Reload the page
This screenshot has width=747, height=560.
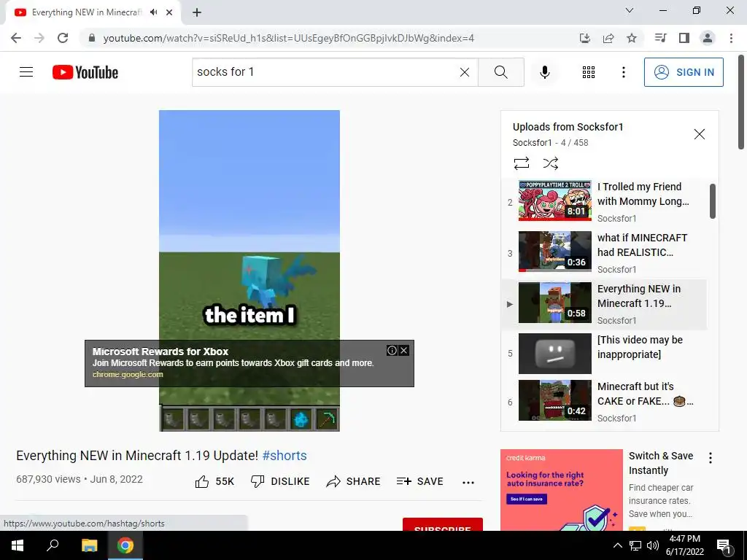tap(63, 38)
